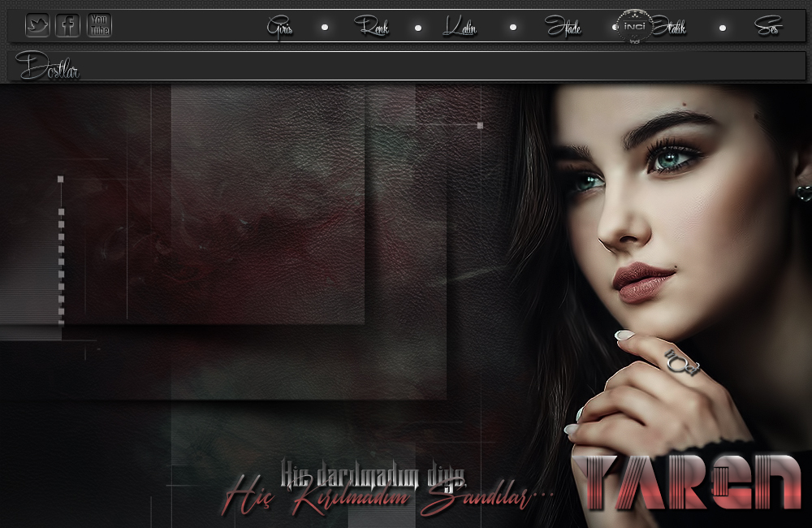Open the Renk color picker menu
Image resolution: width=812 pixels, height=528 pixels.
pos(372,28)
